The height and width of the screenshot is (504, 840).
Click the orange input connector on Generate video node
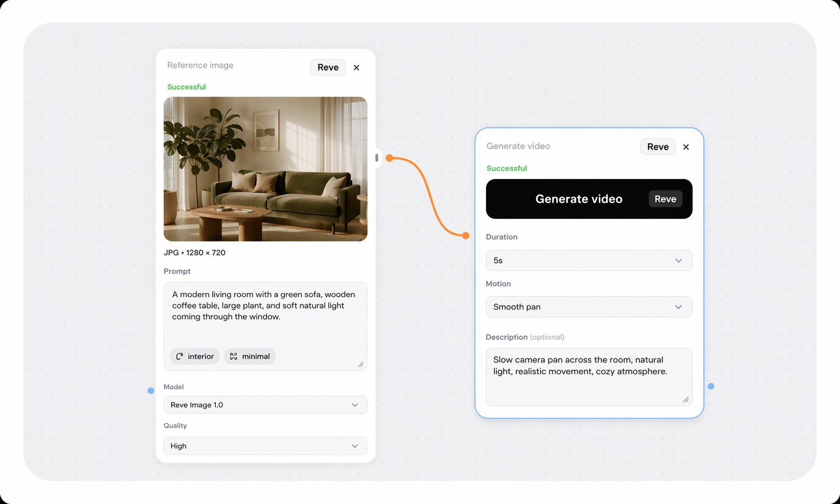[x=466, y=236]
